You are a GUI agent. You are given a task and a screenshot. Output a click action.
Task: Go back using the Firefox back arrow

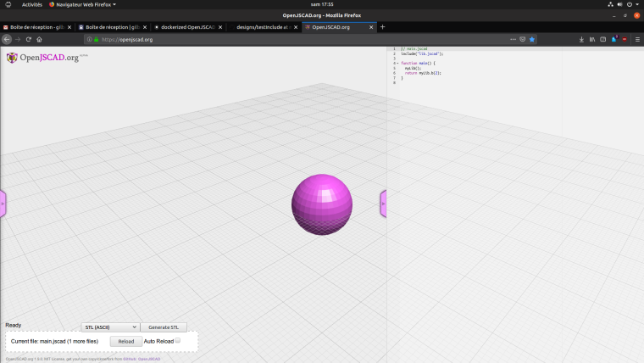[x=7, y=40]
